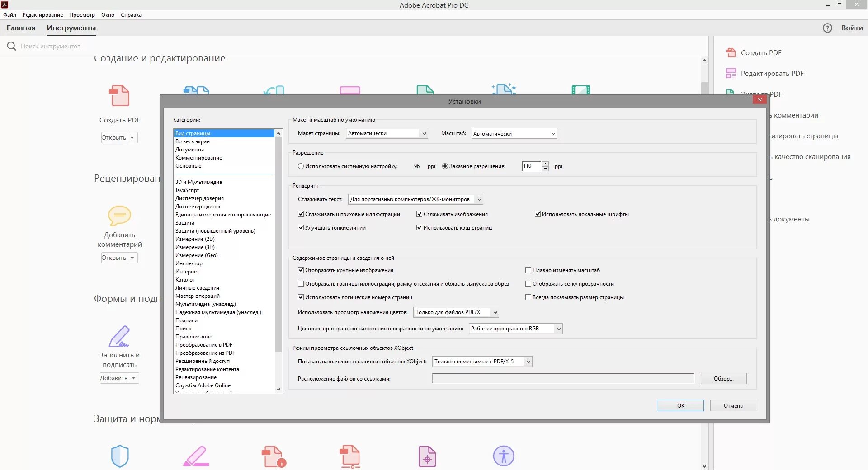Expand the arrow next to Открыть under Добавить комментарий
Image resolution: width=868 pixels, height=470 pixels.
pyautogui.click(x=132, y=258)
